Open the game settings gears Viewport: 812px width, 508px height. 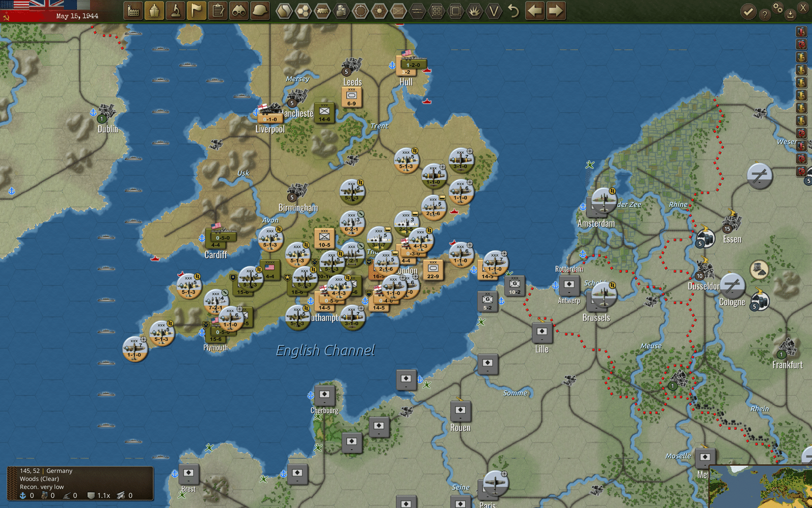(777, 7)
